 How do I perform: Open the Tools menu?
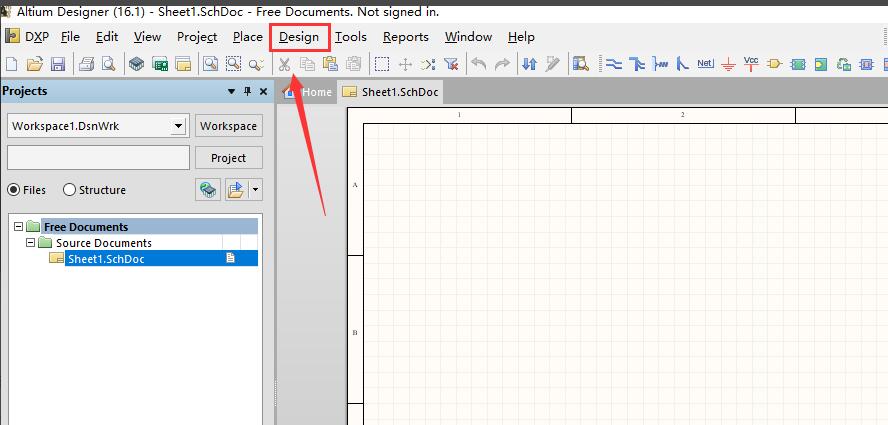tap(351, 37)
